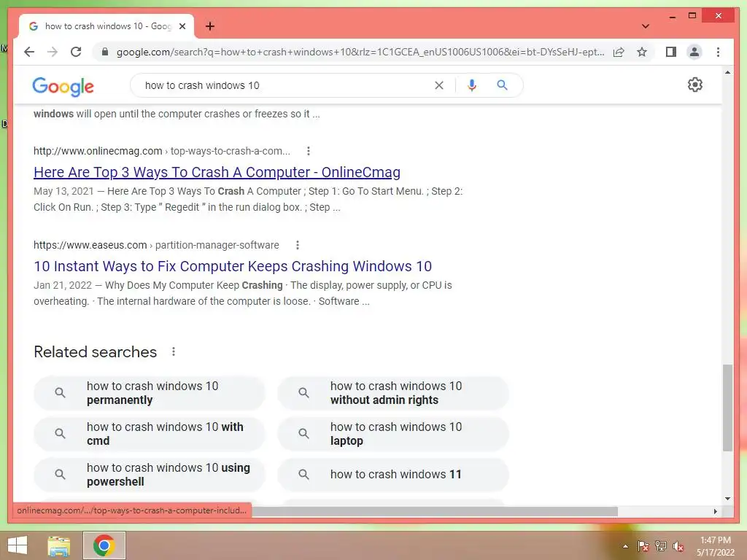Open the Windows Start menu
The height and width of the screenshot is (560, 747).
point(18,545)
